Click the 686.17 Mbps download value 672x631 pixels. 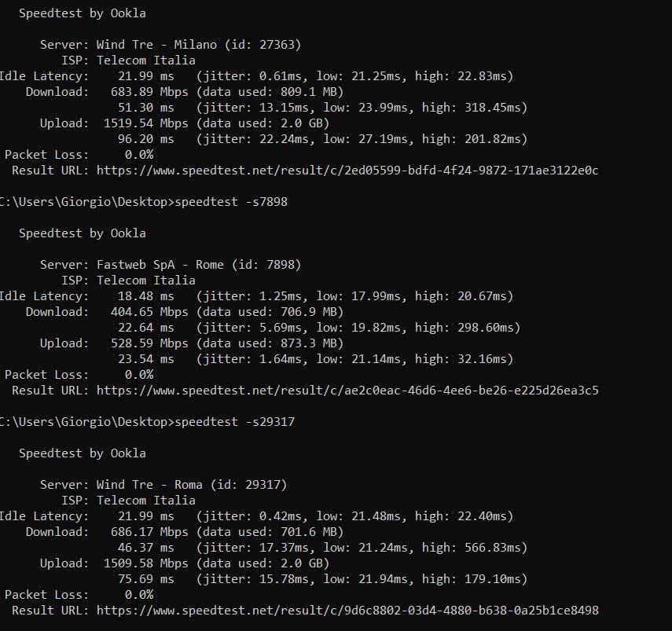(149, 532)
